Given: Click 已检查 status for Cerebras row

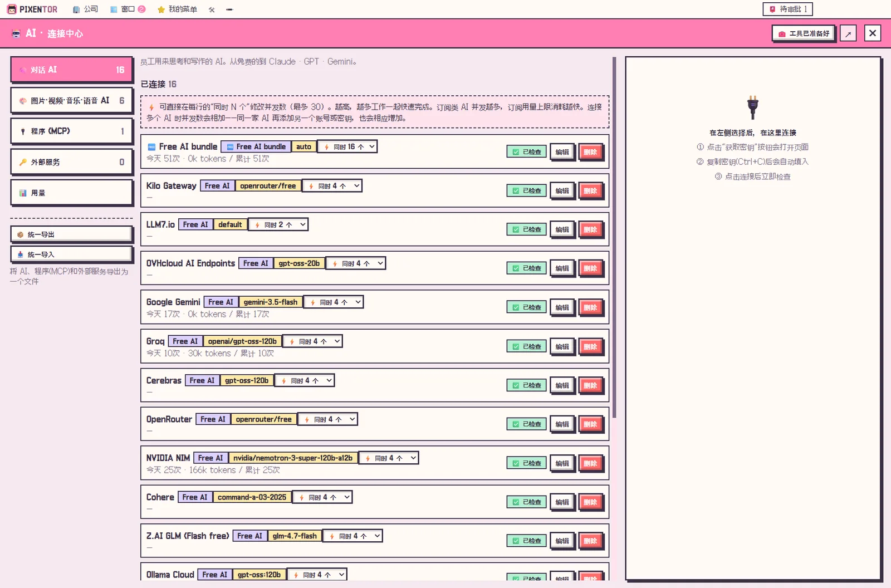Looking at the screenshot, I should 526,385.
